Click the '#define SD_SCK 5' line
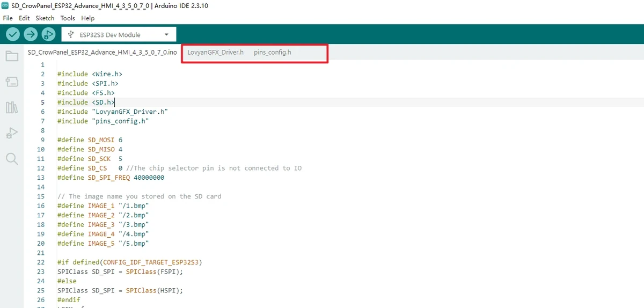Viewport: 644px width, 308px height. point(90,159)
